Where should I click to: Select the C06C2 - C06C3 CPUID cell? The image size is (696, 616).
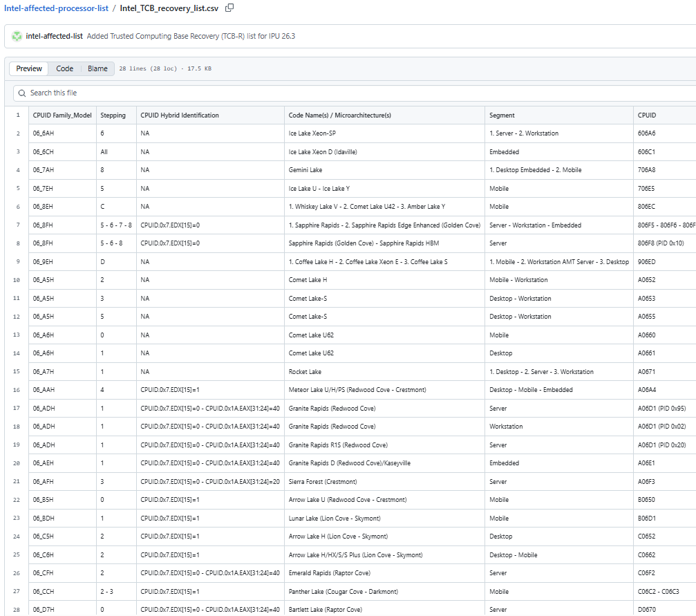pos(664,592)
